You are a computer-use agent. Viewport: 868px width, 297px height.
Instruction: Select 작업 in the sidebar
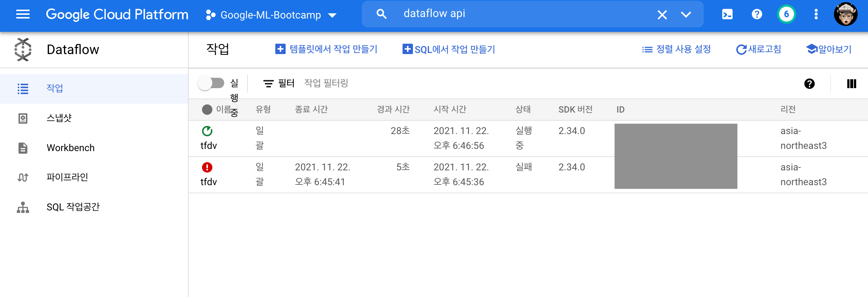pyautogui.click(x=94, y=89)
